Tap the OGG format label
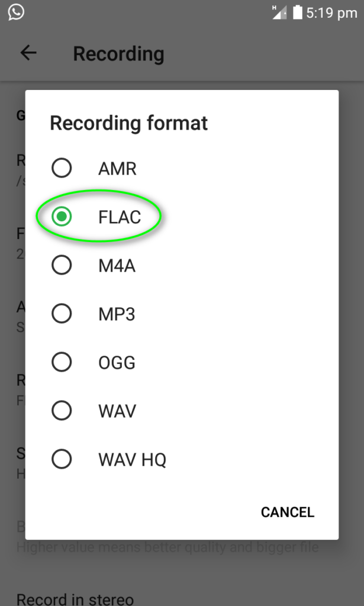The height and width of the screenshot is (606, 364). coord(117,362)
